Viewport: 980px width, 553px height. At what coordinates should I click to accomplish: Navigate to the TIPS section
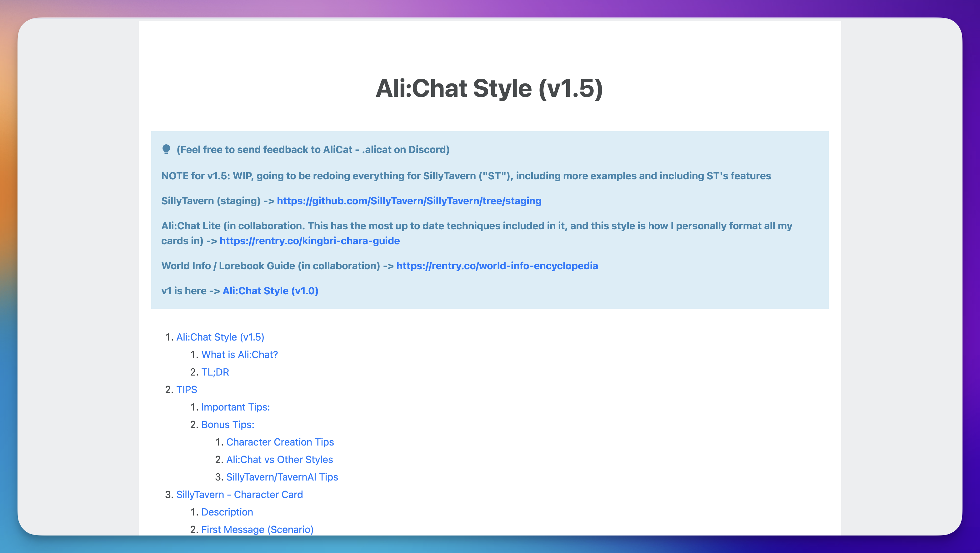coord(187,390)
